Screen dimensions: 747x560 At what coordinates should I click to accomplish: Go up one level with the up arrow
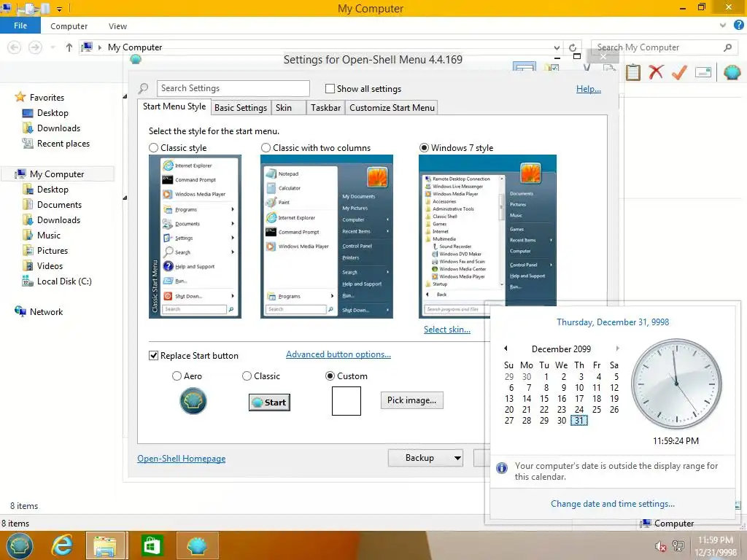tap(69, 47)
